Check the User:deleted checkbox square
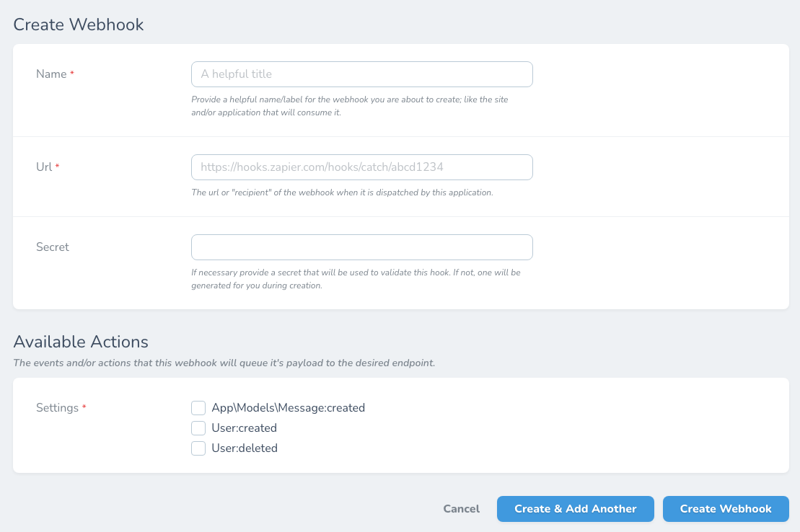Viewport: 800px width, 532px height. pyautogui.click(x=198, y=448)
